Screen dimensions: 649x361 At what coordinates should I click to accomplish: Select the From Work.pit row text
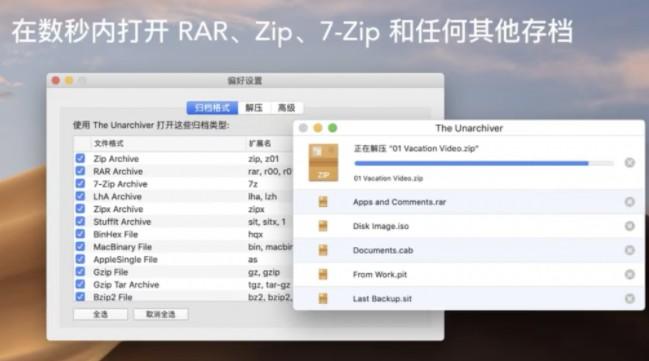[380, 274]
